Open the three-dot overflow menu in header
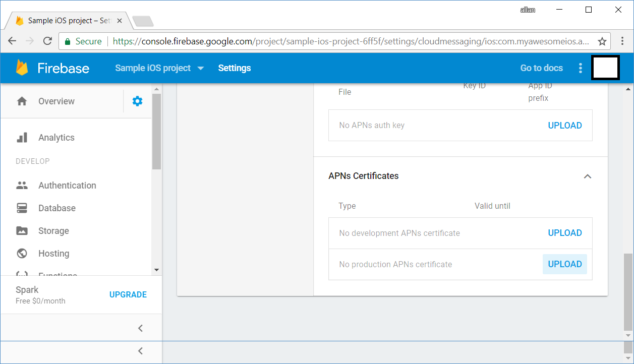Viewport: 634px width, 364px height. click(580, 68)
